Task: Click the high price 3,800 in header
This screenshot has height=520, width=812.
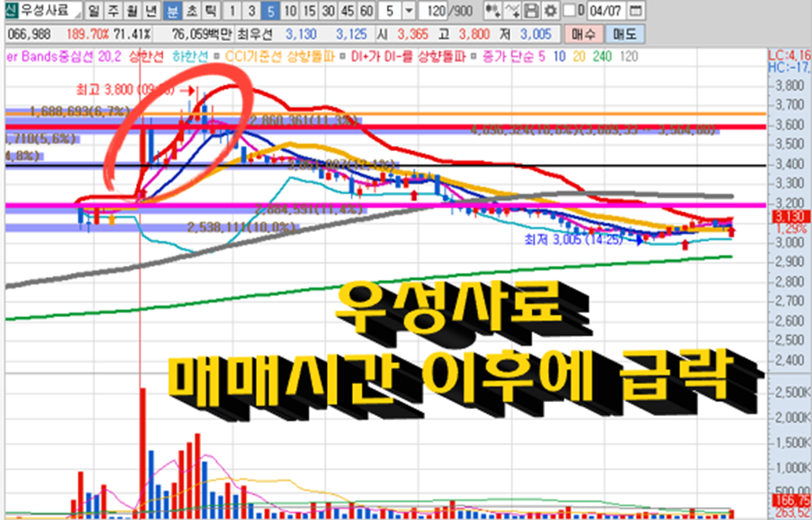Action: [x=474, y=35]
